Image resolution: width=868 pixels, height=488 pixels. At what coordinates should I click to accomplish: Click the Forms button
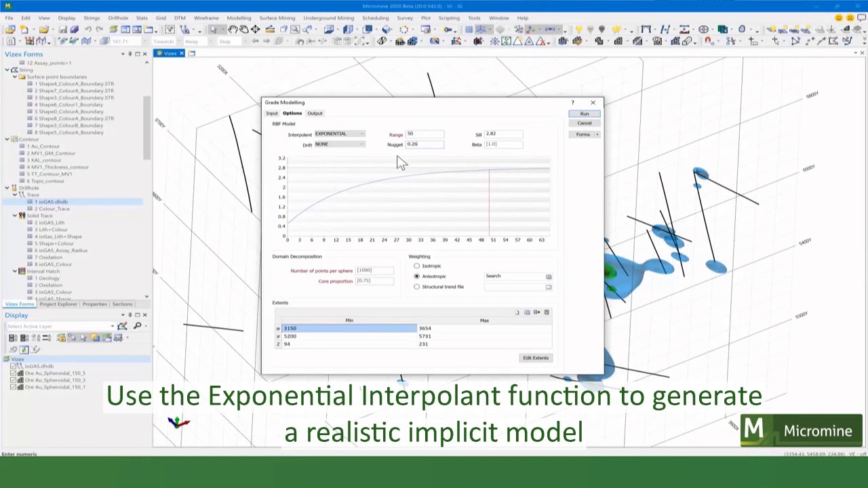pos(582,134)
